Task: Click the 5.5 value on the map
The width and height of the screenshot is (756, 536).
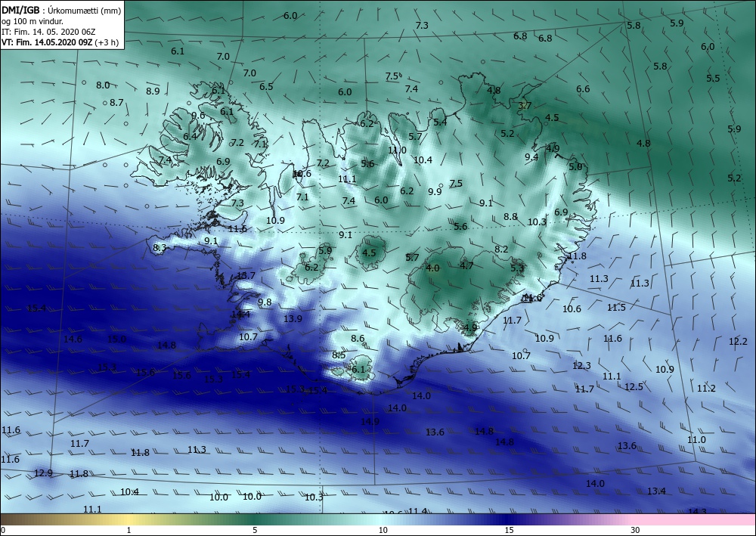Action: [x=713, y=78]
